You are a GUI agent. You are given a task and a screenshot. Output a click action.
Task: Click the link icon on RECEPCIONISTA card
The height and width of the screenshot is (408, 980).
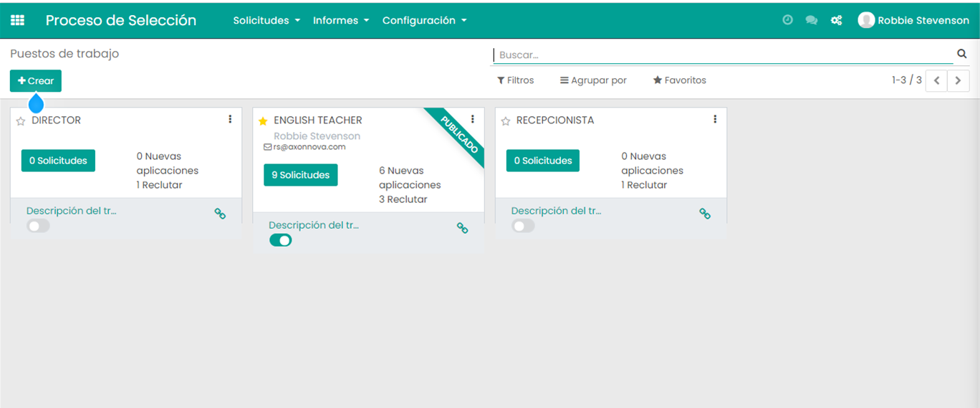pyautogui.click(x=705, y=214)
